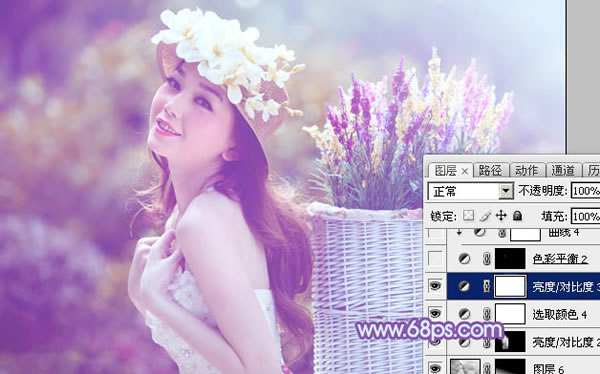
Task: Select the 图层 (Layers) tab
Action: pyautogui.click(x=445, y=170)
